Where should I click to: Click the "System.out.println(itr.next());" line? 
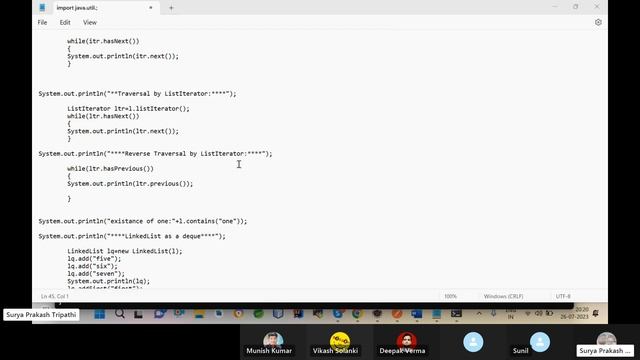pyautogui.click(x=123, y=56)
